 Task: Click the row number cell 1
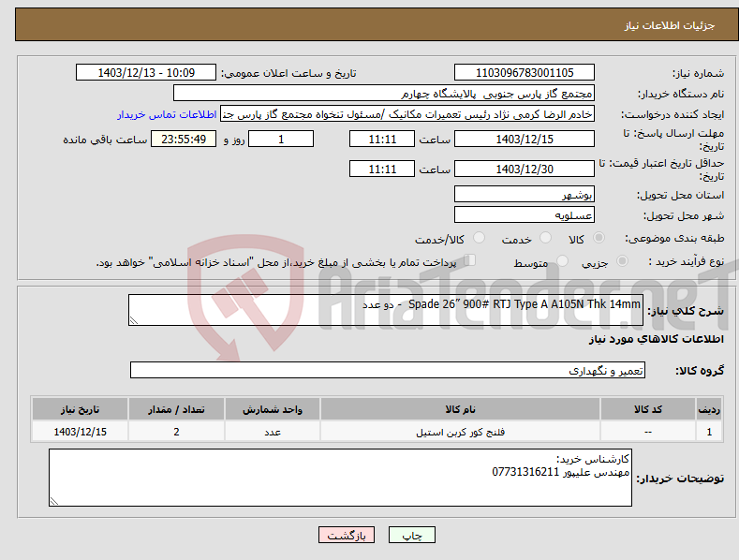click(709, 432)
